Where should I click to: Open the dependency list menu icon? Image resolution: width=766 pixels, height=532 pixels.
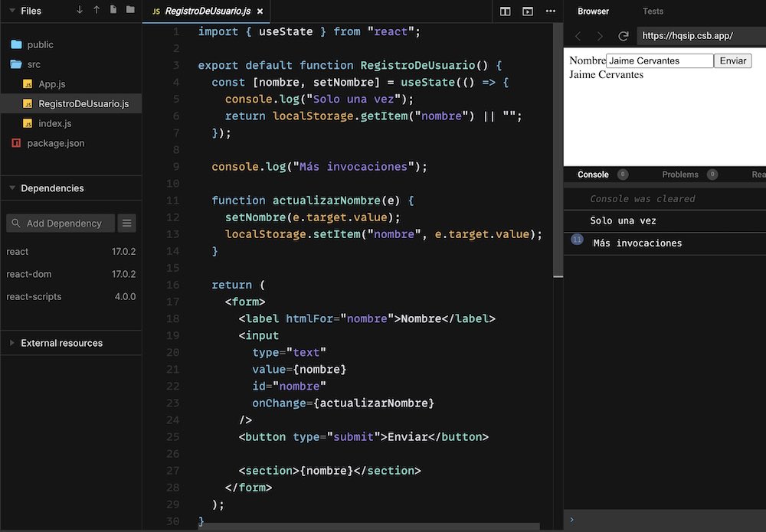tap(128, 224)
